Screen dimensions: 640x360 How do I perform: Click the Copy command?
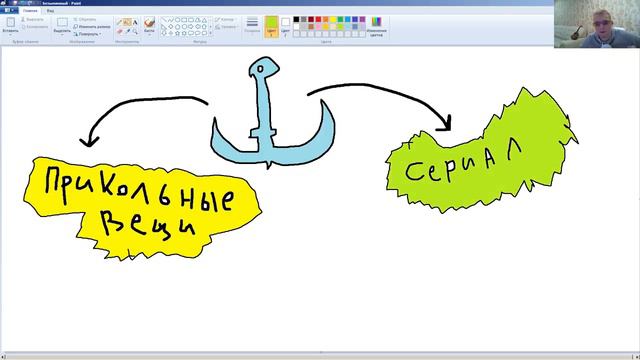click(35, 27)
